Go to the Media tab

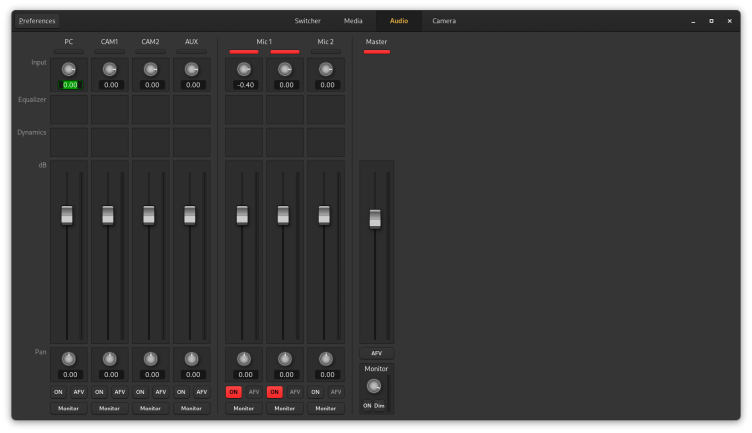pyautogui.click(x=353, y=20)
